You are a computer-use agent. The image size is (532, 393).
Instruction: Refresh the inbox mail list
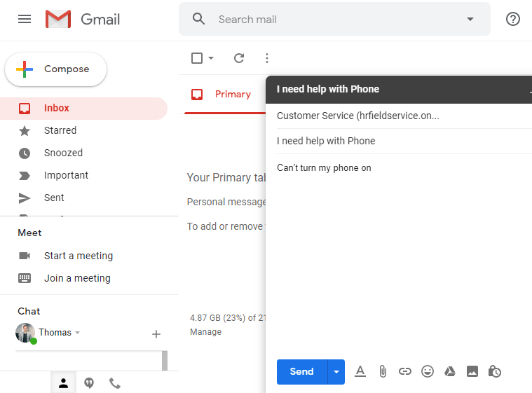pyautogui.click(x=239, y=58)
